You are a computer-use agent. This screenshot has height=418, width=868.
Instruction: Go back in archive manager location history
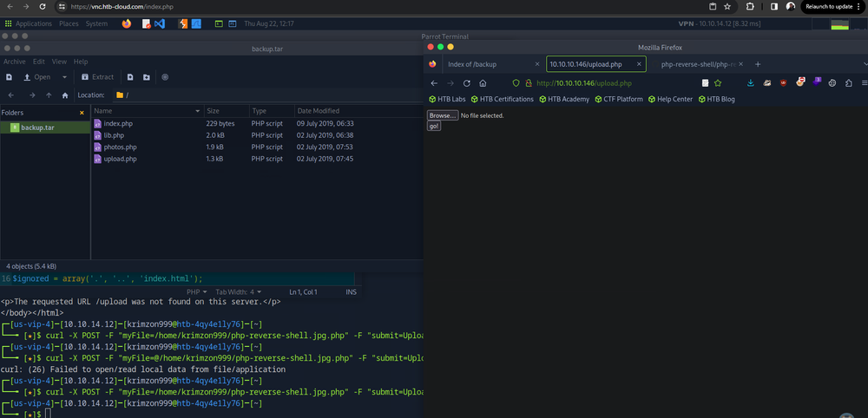point(11,95)
